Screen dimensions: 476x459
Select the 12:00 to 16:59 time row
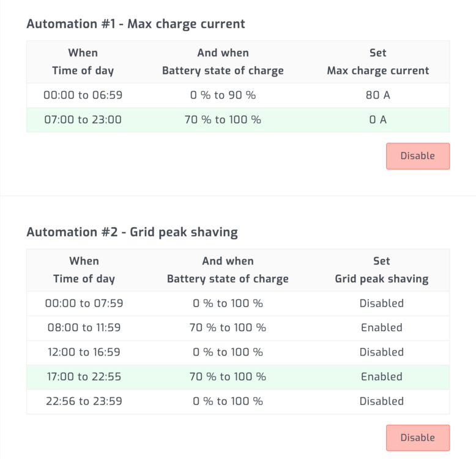click(84, 352)
